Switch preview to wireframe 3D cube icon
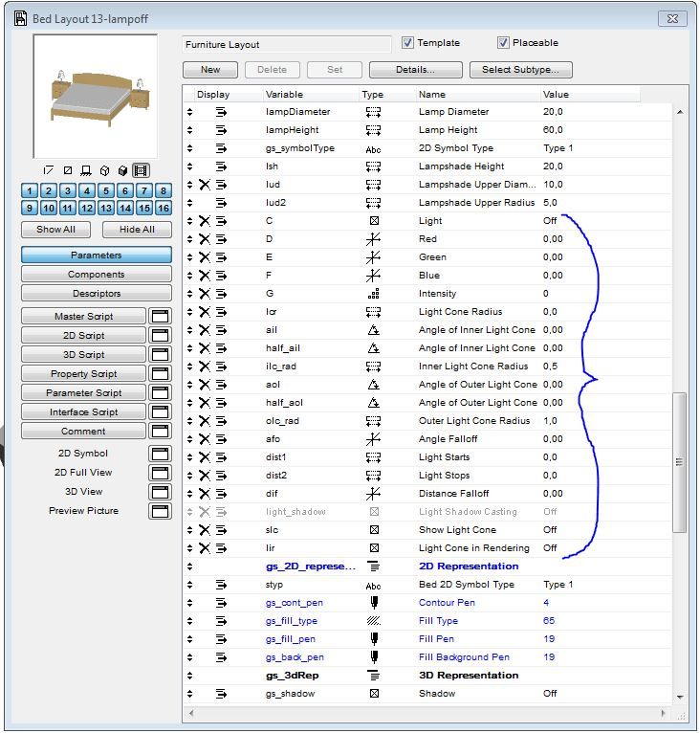This screenshot has height=733, width=700. [104, 170]
